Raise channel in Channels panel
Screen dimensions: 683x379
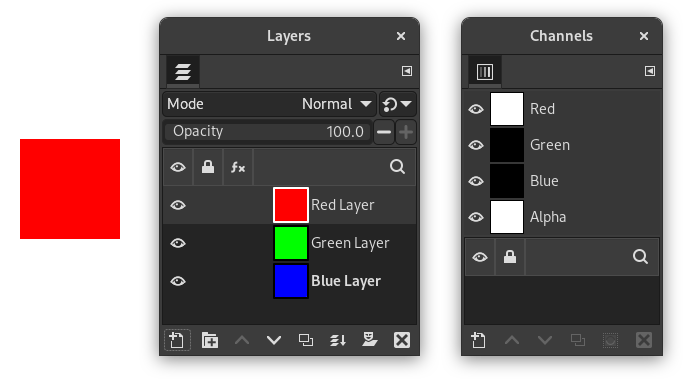pos(512,340)
